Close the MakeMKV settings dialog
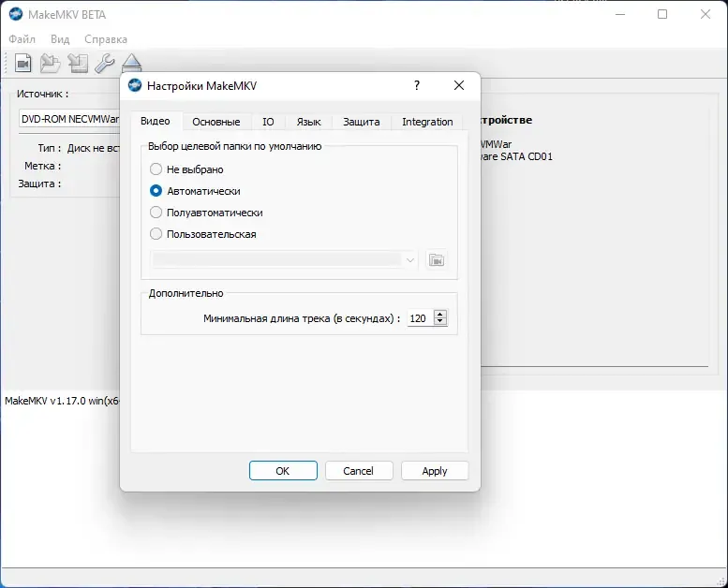Image resolution: width=728 pixels, height=588 pixels. tap(459, 85)
